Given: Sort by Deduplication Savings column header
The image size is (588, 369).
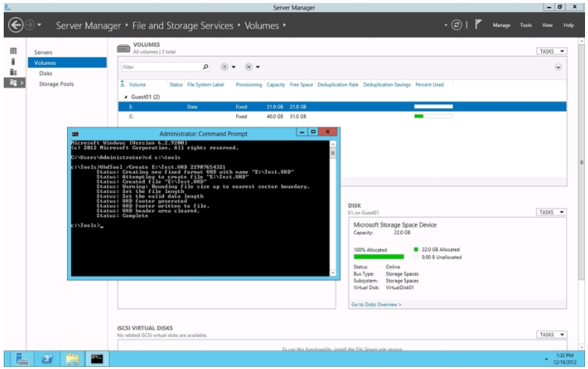Looking at the screenshot, I should click(387, 85).
